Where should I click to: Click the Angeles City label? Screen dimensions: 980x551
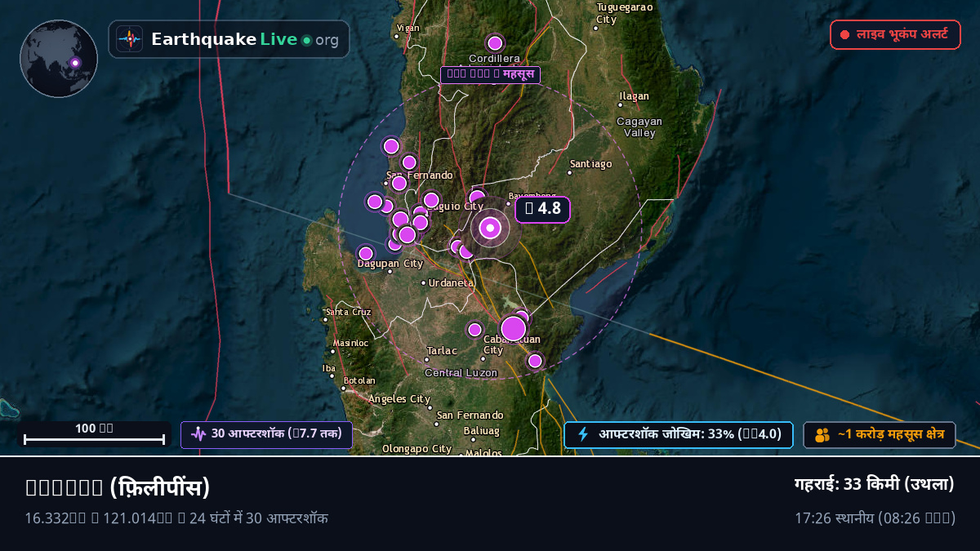coord(399,399)
